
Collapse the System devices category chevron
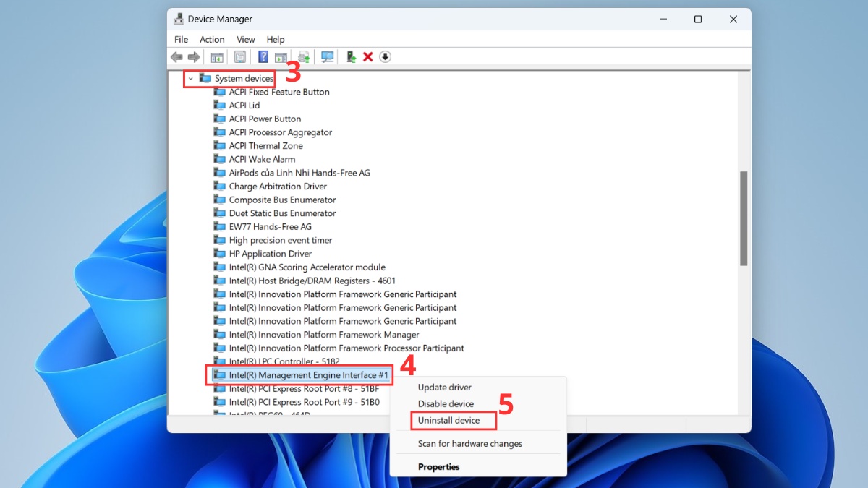(190, 78)
